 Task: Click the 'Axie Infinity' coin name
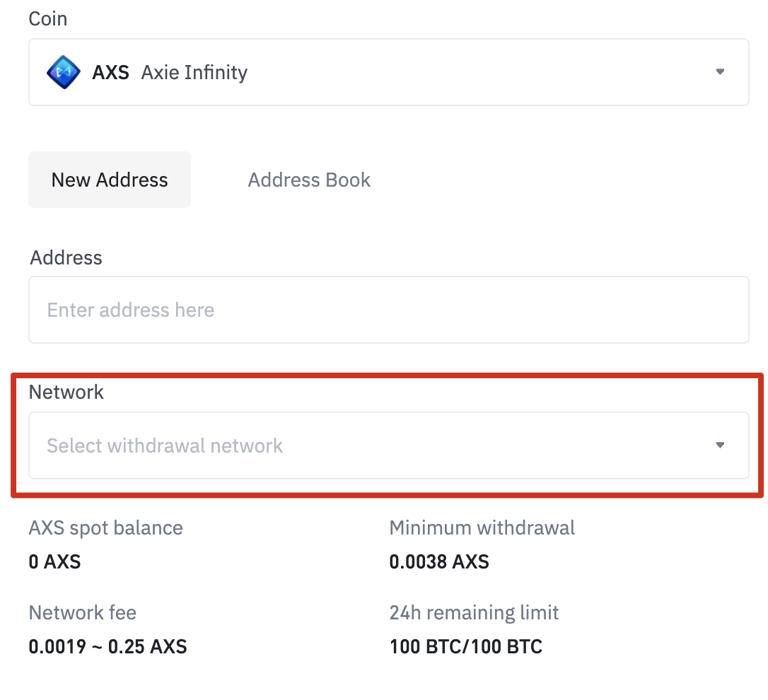click(194, 72)
